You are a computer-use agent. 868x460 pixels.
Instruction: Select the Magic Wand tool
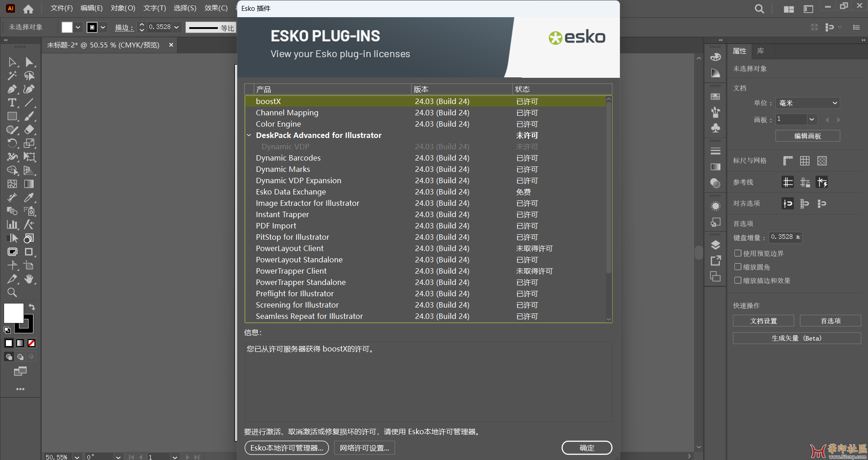12,76
